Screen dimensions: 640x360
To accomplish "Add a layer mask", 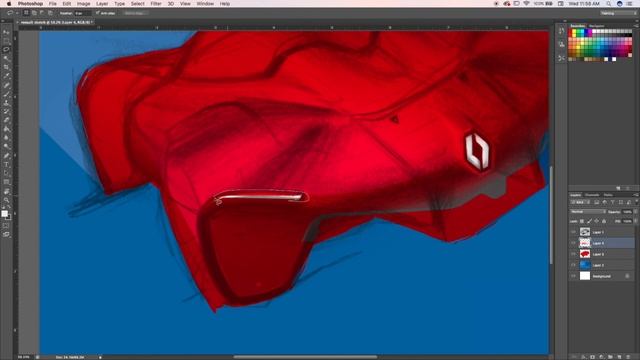I will tap(592, 357).
